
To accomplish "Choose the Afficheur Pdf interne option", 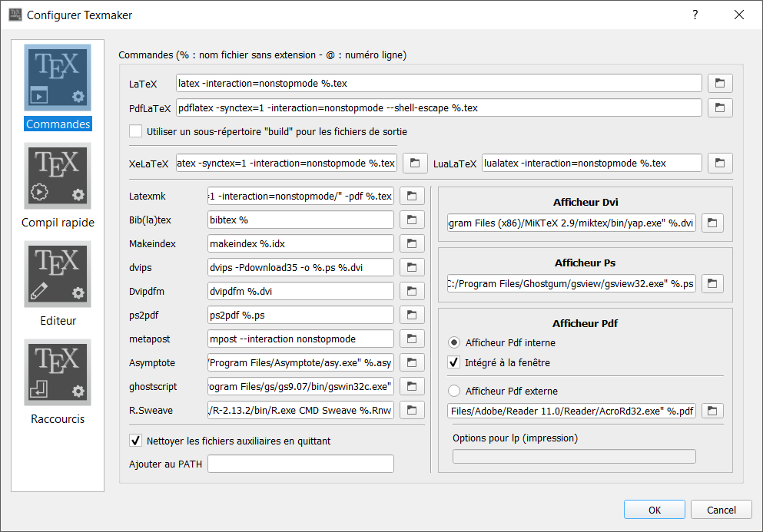I will point(454,342).
